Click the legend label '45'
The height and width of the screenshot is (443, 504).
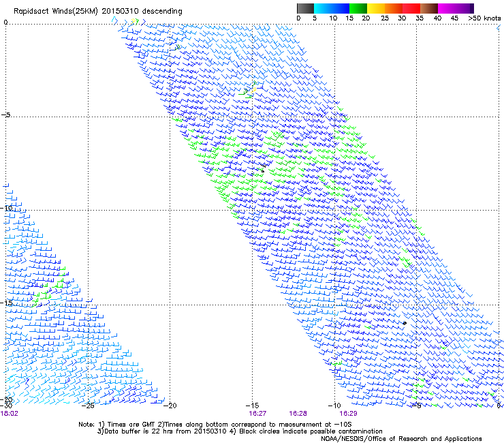tap(454, 18)
